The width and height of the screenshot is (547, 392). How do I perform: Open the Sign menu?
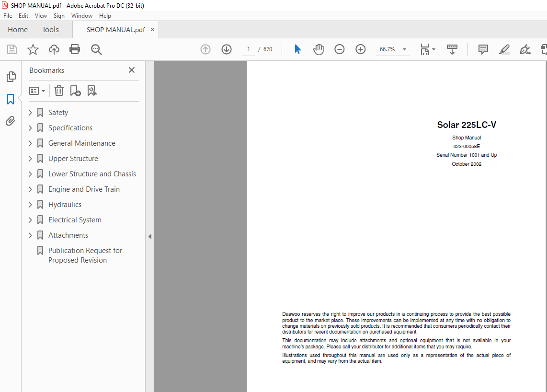(x=59, y=16)
